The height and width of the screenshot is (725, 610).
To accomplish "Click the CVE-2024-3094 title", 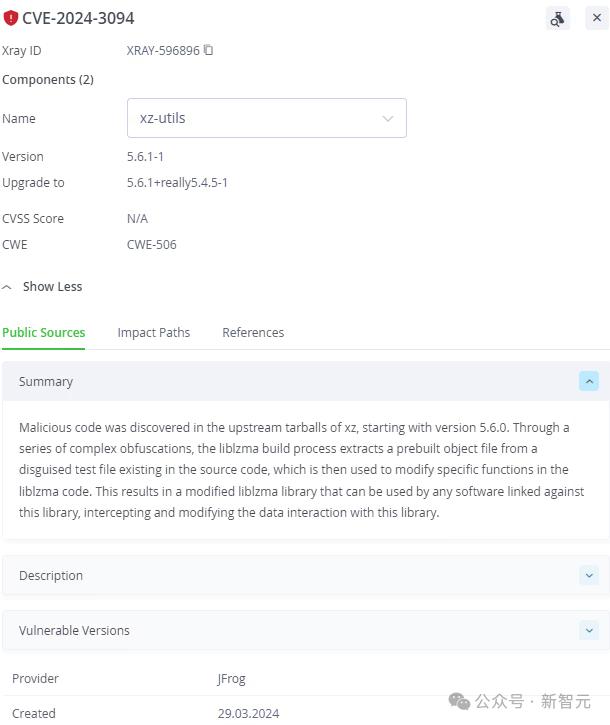I will (78, 18).
